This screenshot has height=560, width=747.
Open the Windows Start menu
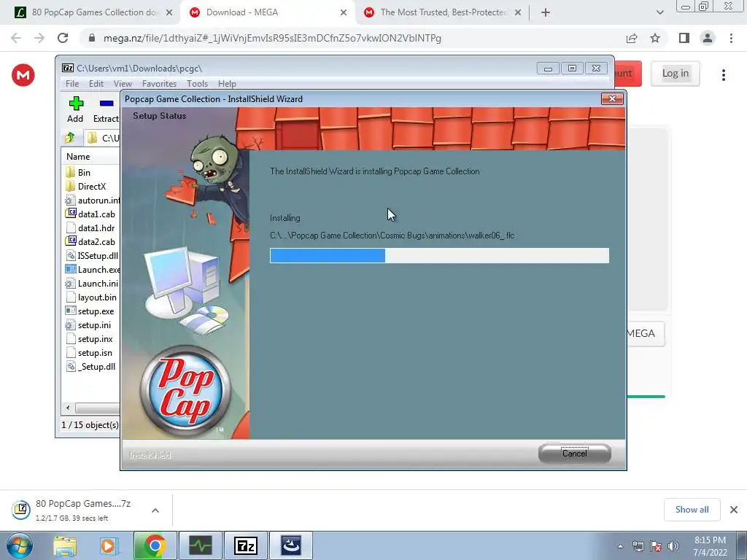(x=19, y=545)
